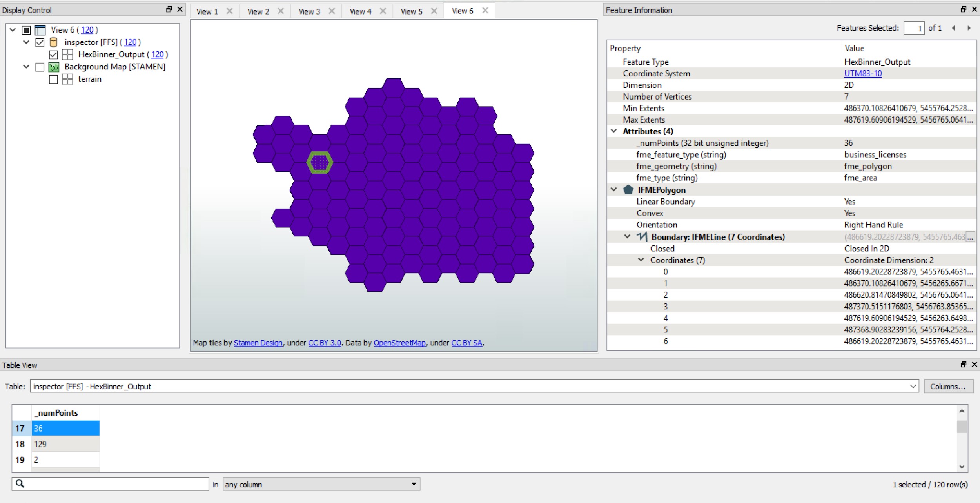The image size is (980, 503).
Task: Uncheck the HexBinner_Output layer checkbox
Action: (54, 54)
